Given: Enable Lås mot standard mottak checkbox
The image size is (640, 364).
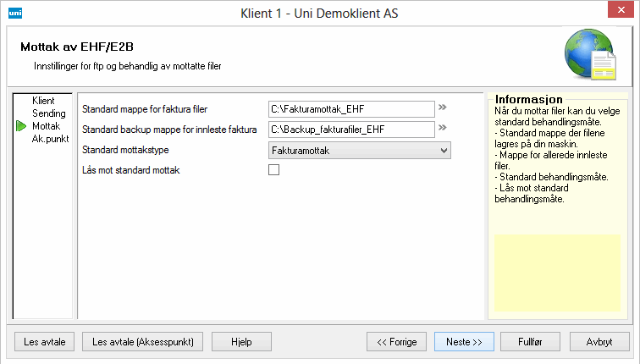Looking at the screenshot, I should (x=273, y=170).
